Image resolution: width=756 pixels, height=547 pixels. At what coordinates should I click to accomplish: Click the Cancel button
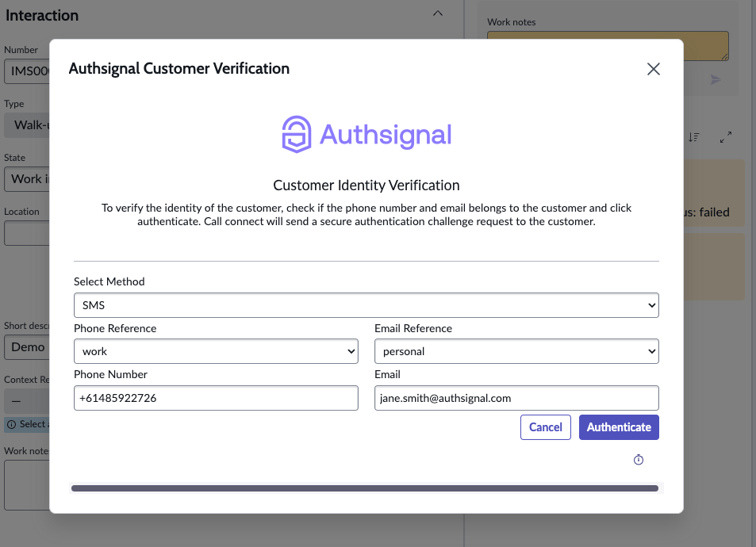[x=546, y=427]
